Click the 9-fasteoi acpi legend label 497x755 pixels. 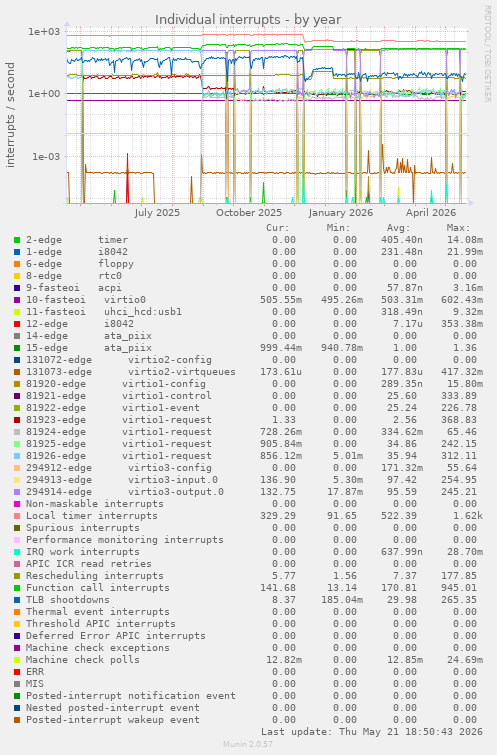click(x=74, y=288)
